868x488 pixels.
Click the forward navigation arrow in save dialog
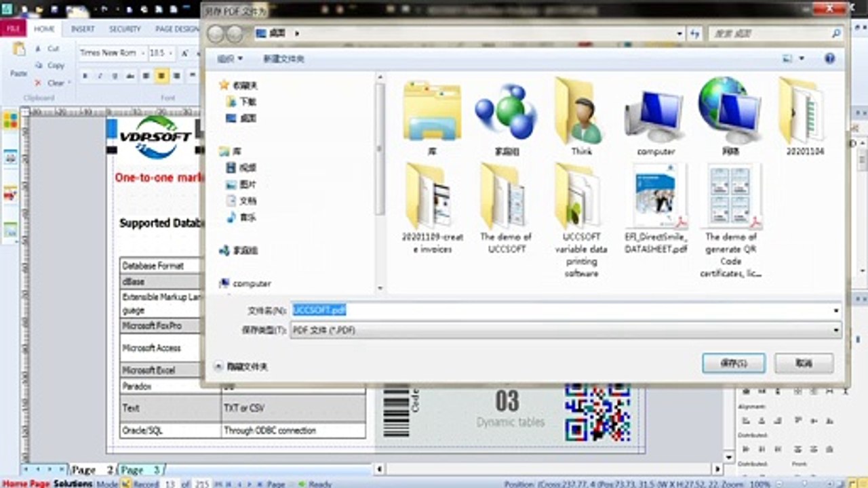[x=235, y=33]
